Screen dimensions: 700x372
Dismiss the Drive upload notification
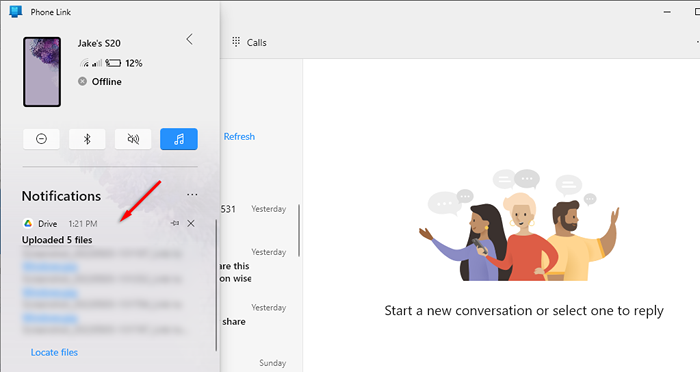191,223
